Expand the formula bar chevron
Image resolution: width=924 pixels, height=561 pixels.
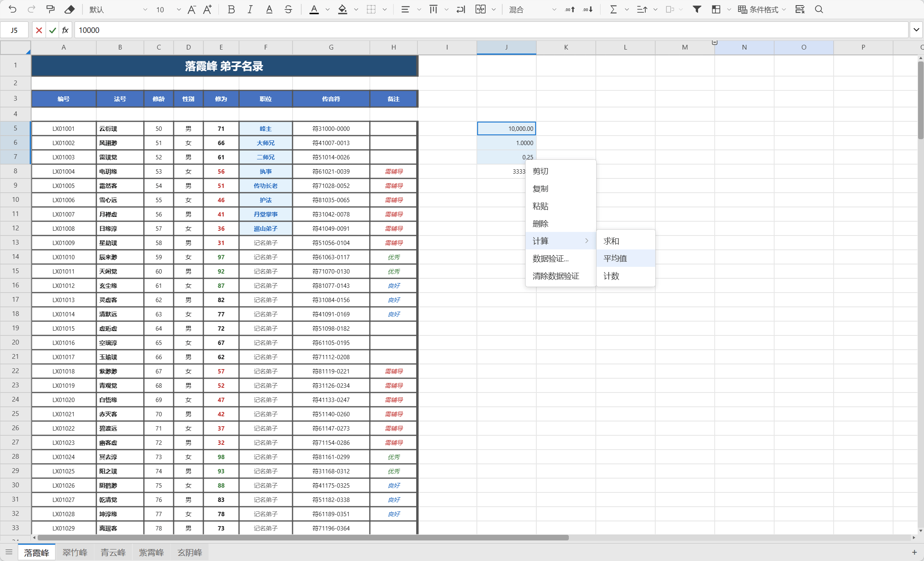(x=916, y=30)
